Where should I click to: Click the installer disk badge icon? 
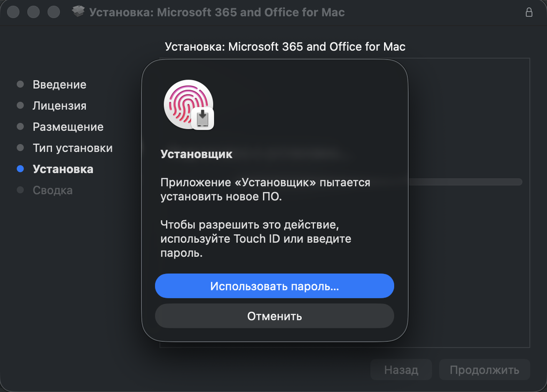202,119
